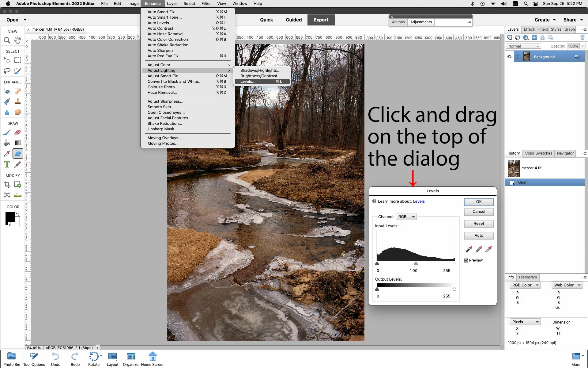Select the Zoom tool in the toolbox

(7, 40)
